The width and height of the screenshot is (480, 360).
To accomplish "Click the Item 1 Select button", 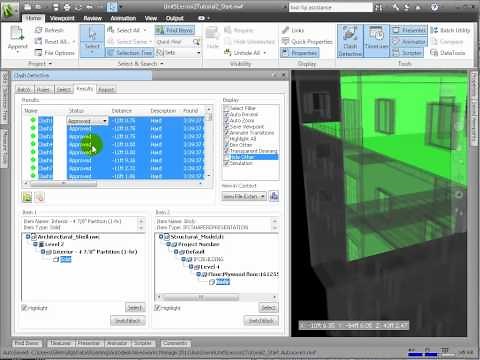I will coord(135,308).
